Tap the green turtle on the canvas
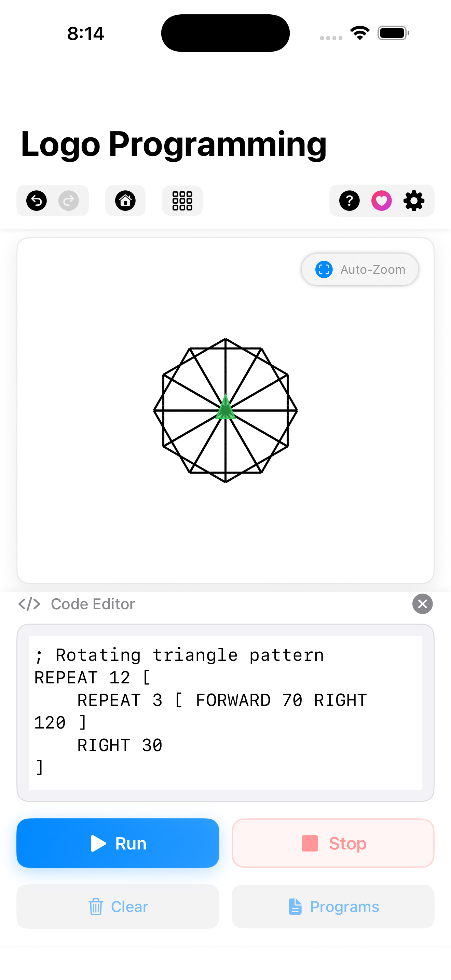451x980 pixels. 225,408
